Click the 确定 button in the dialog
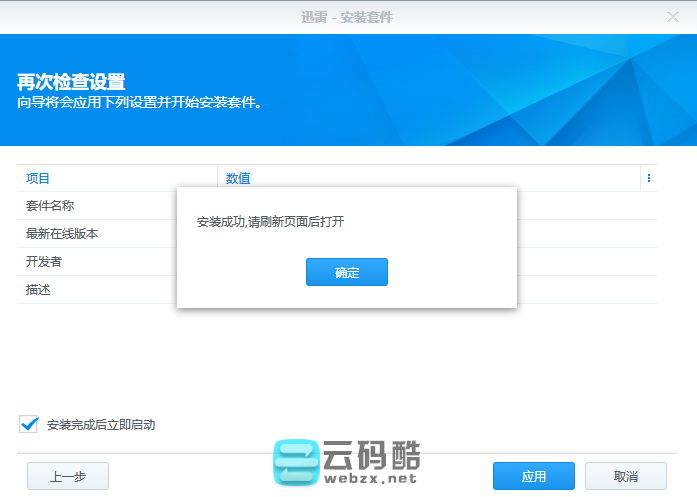The width and height of the screenshot is (697, 497). tap(346, 272)
